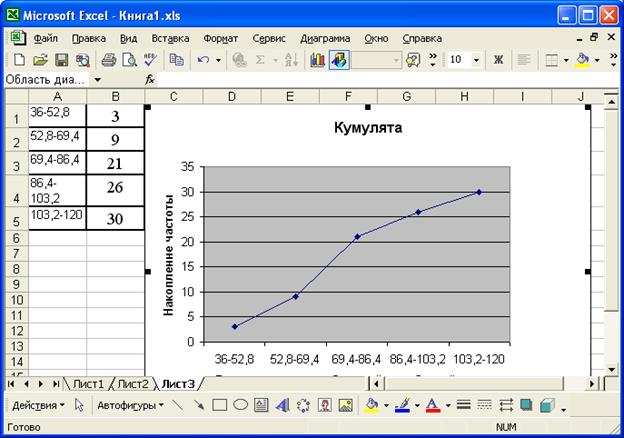624x438 pixels.
Task: Click the Undo arrow icon
Action: (x=203, y=60)
